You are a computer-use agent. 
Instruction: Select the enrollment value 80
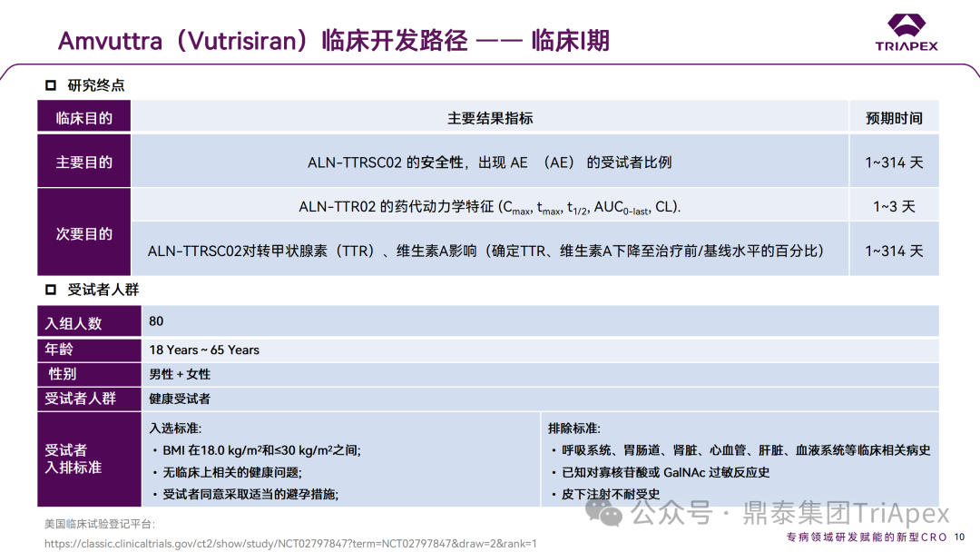[x=156, y=320]
